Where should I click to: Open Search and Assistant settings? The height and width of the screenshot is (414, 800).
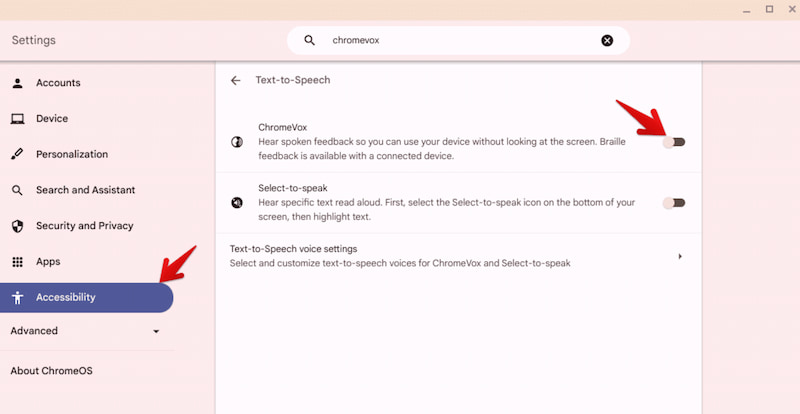[x=87, y=190]
